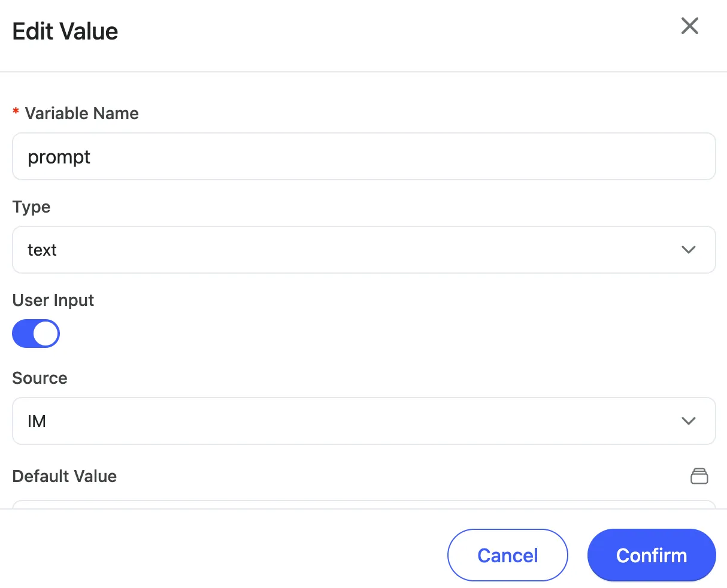Click the chevron arrow in Source field
727x588 pixels.
tap(689, 421)
